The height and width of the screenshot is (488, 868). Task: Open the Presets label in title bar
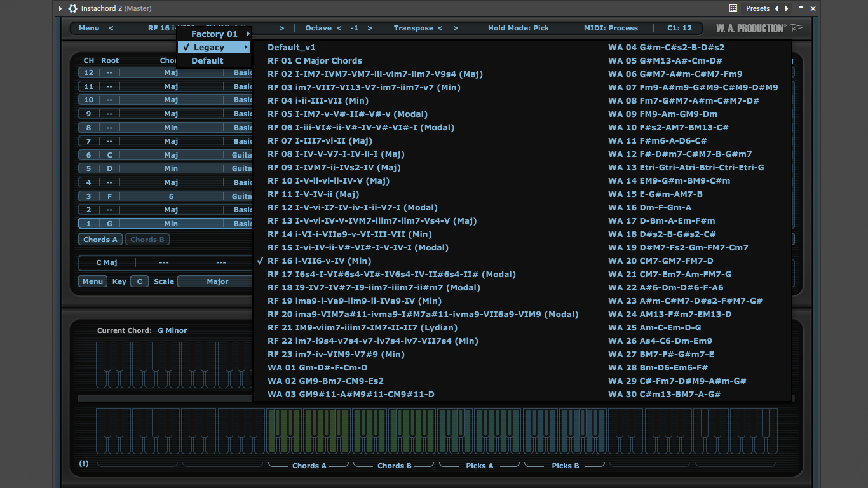pyautogui.click(x=757, y=8)
